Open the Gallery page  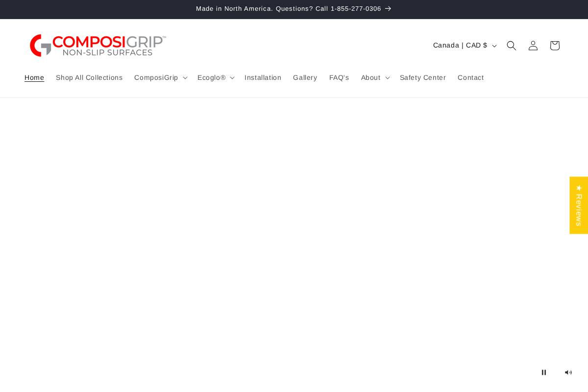(x=305, y=77)
